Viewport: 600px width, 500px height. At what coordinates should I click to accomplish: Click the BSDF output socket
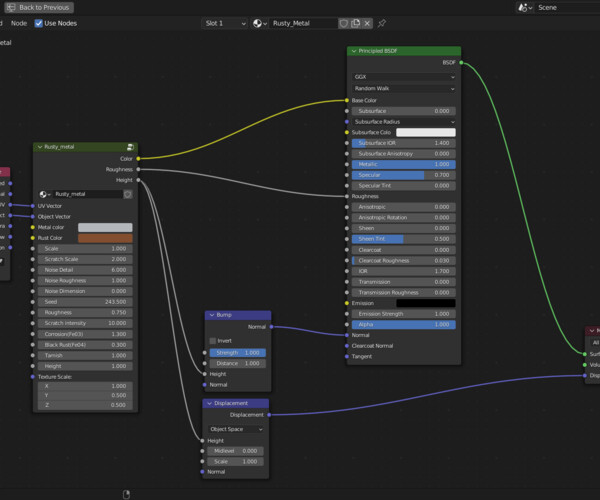pos(461,62)
